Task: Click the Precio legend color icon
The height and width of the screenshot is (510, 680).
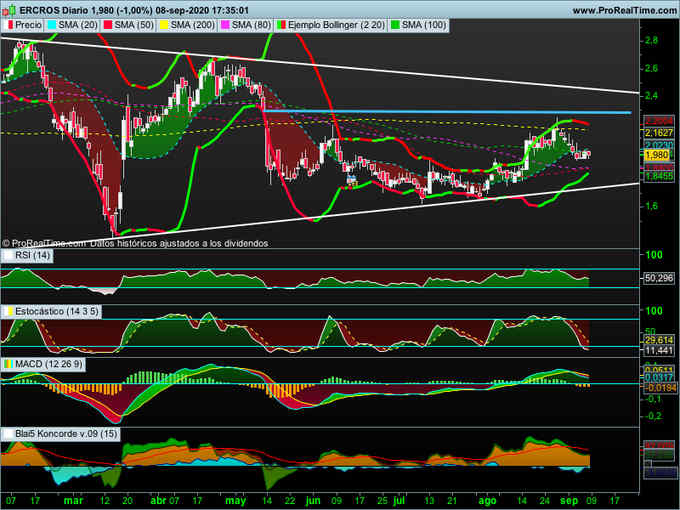Action: 8,23
